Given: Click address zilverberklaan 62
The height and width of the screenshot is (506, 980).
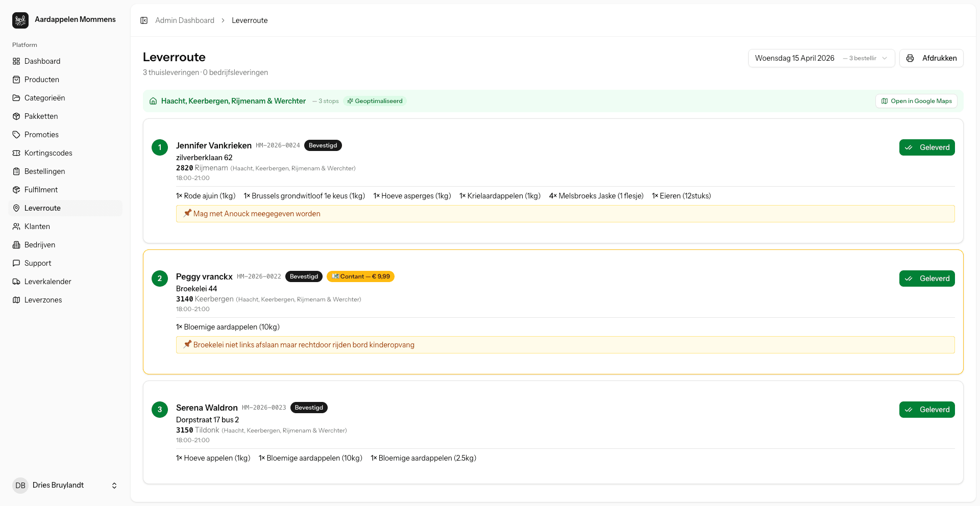Looking at the screenshot, I should pyautogui.click(x=204, y=158).
